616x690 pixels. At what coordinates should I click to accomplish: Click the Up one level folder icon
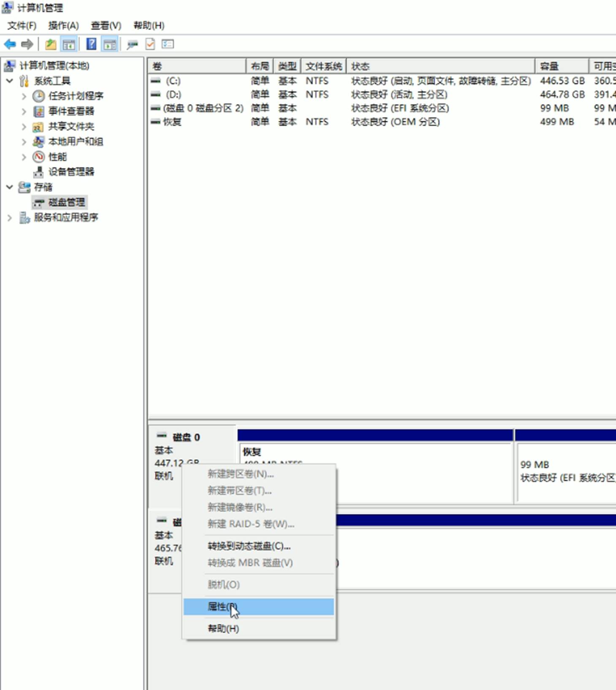[51, 44]
